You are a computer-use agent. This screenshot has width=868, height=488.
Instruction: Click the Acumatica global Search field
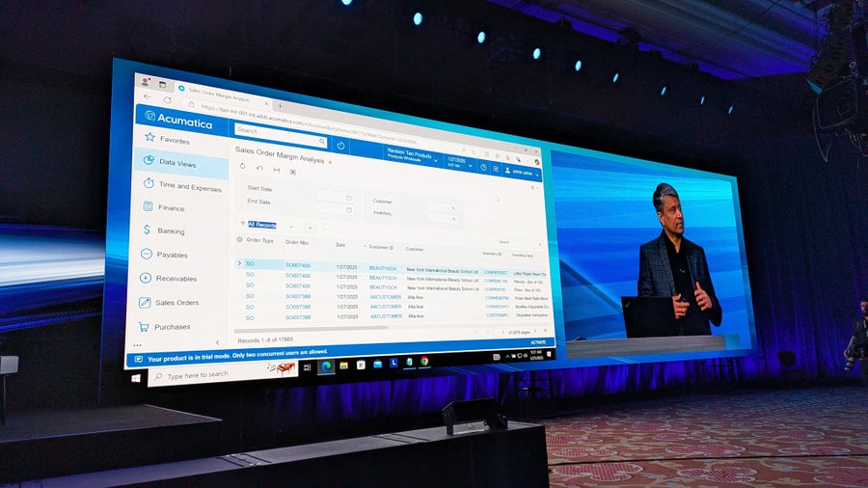click(x=280, y=130)
